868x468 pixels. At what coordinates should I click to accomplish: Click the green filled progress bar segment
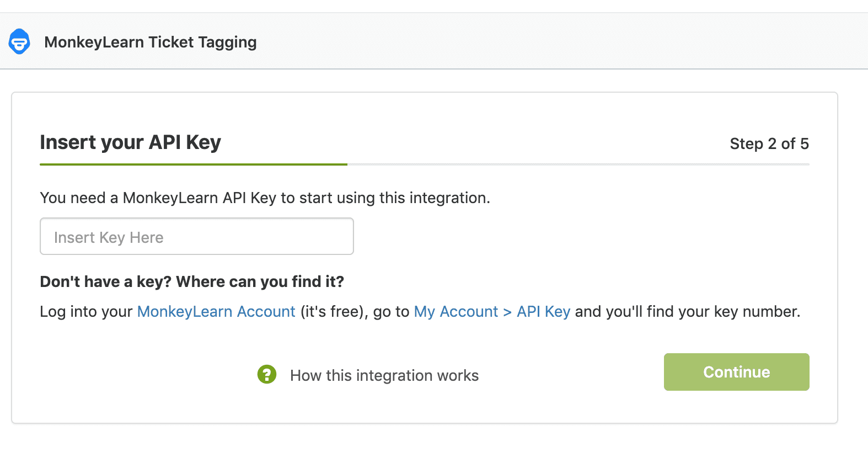[x=193, y=164]
